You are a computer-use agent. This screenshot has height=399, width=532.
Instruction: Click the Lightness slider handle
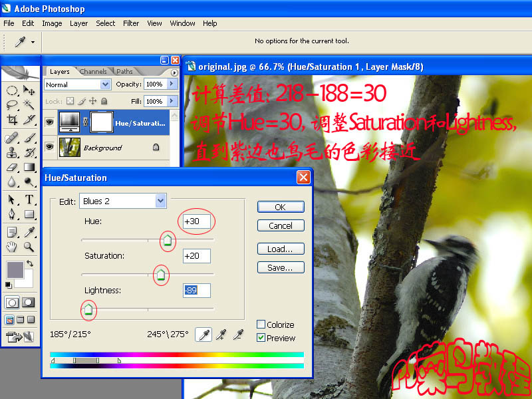[x=88, y=309]
